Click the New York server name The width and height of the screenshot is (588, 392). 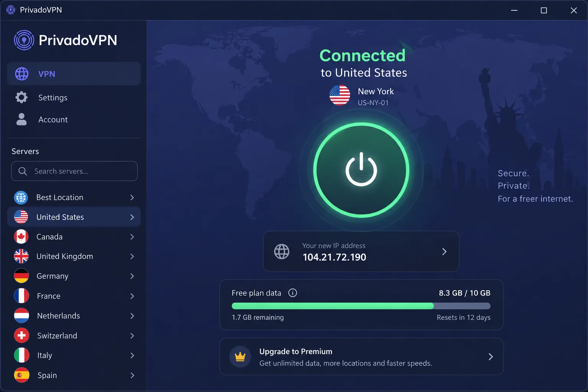(376, 91)
